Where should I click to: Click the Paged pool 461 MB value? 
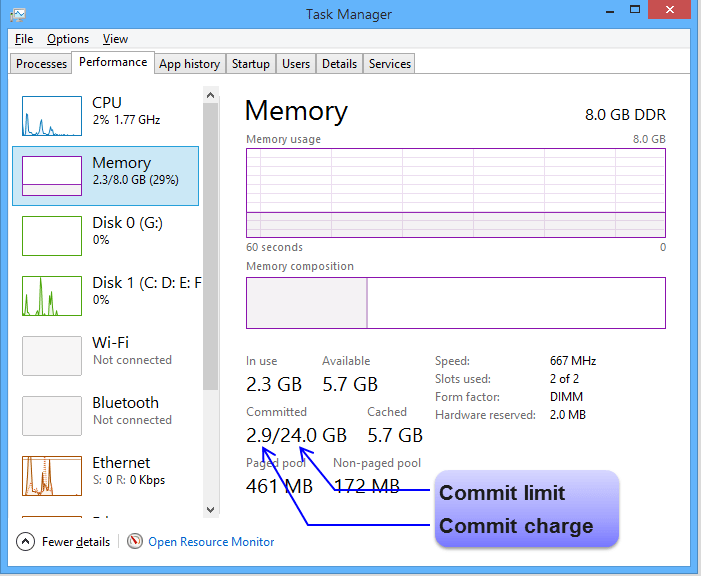[279, 486]
